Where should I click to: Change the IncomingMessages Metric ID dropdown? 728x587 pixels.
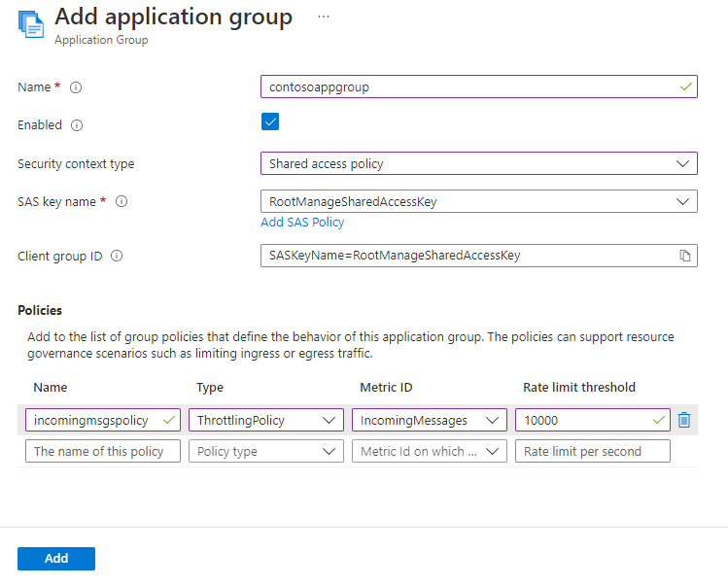[429, 420]
